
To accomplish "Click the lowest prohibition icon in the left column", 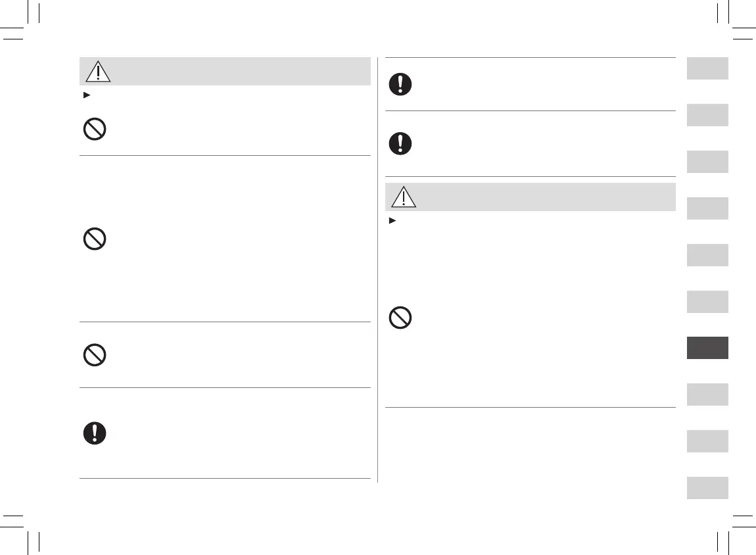I will [x=95, y=356].
